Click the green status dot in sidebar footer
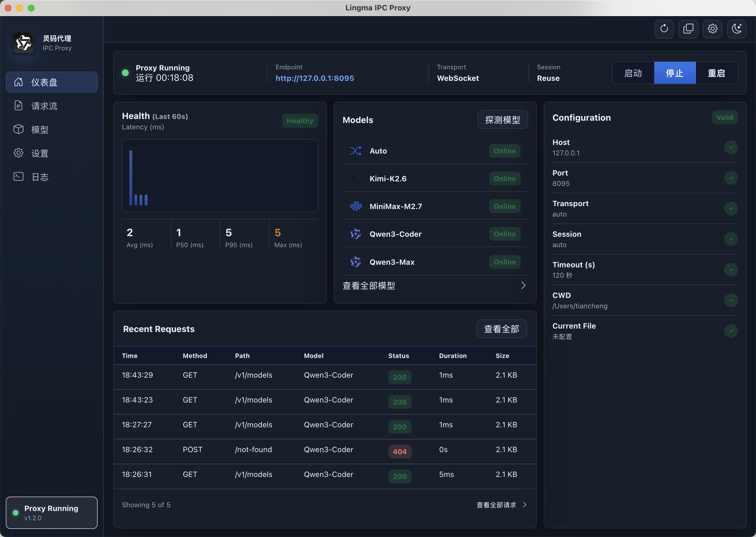The width and height of the screenshot is (756, 537). pyautogui.click(x=16, y=512)
